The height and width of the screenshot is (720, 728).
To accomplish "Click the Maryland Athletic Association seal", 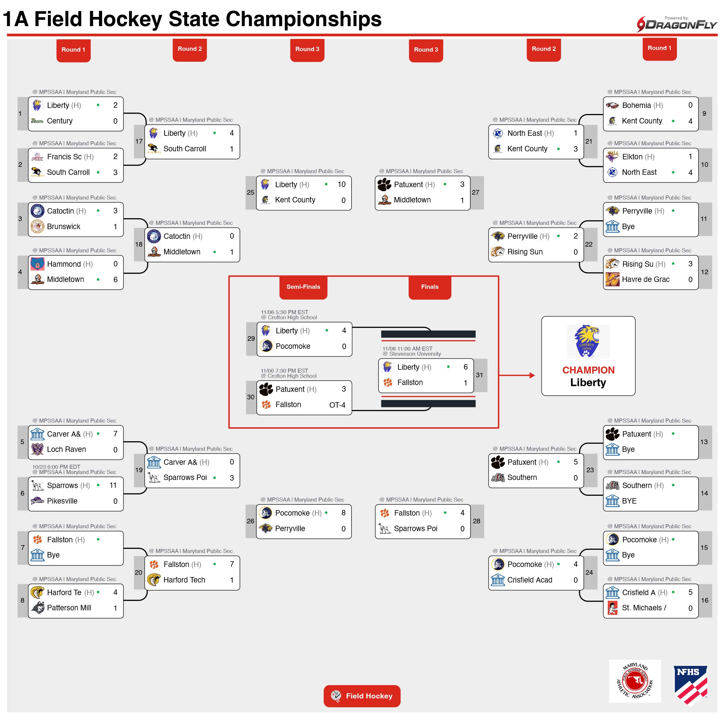I will [635, 681].
